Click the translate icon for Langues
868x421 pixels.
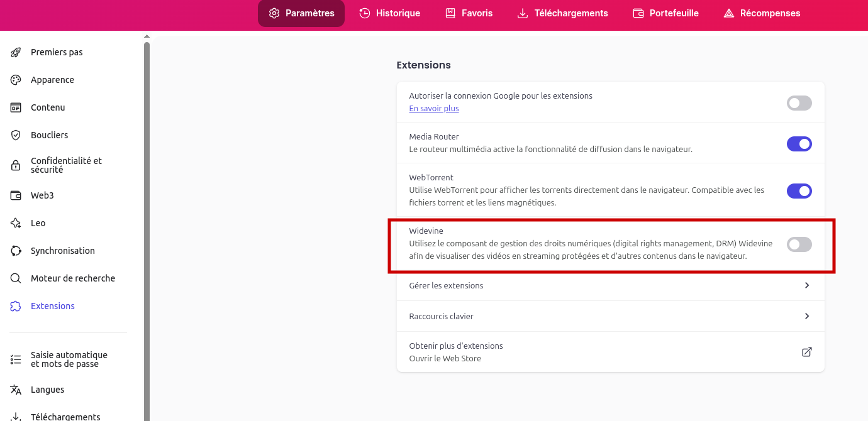point(16,390)
